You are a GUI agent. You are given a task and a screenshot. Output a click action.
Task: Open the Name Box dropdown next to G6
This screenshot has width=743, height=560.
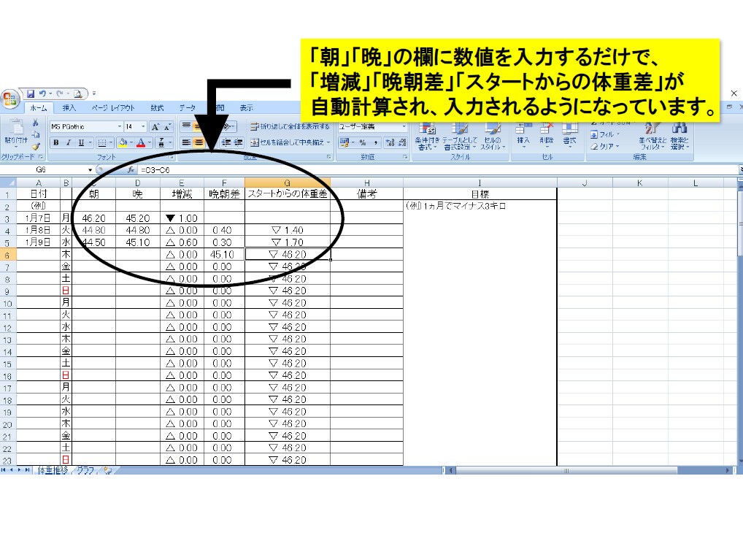90,170
